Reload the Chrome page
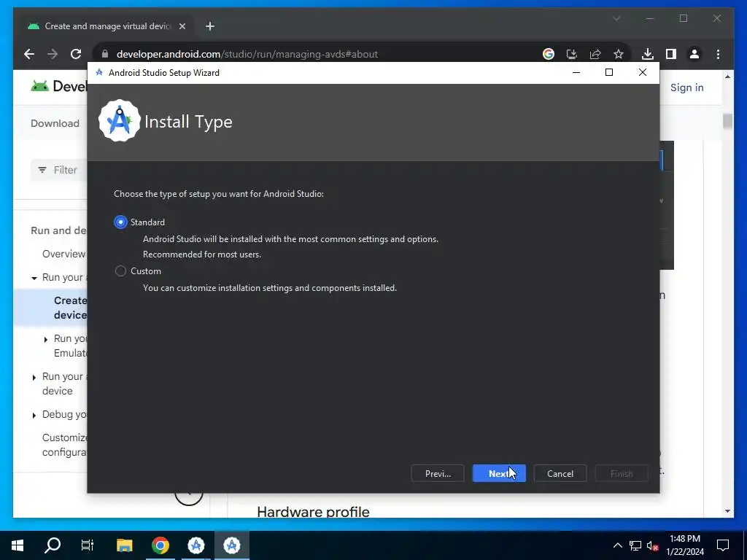The width and height of the screenshot is (747, 560). [x=76, y=54]
